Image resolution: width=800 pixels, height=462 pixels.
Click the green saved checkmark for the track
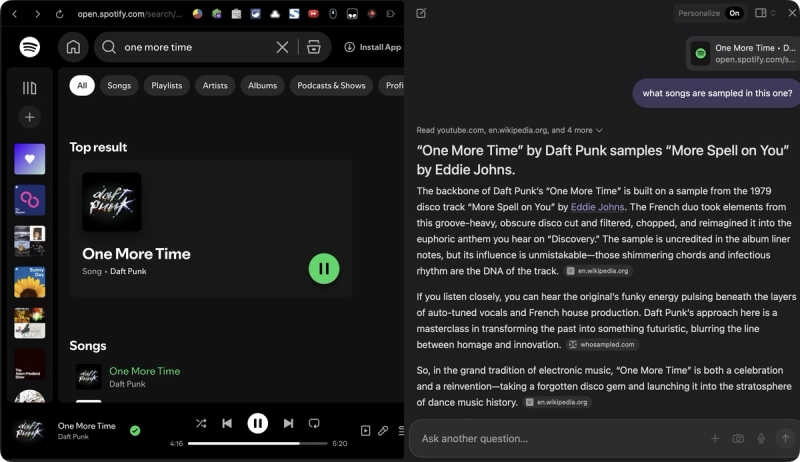point(135,431)
